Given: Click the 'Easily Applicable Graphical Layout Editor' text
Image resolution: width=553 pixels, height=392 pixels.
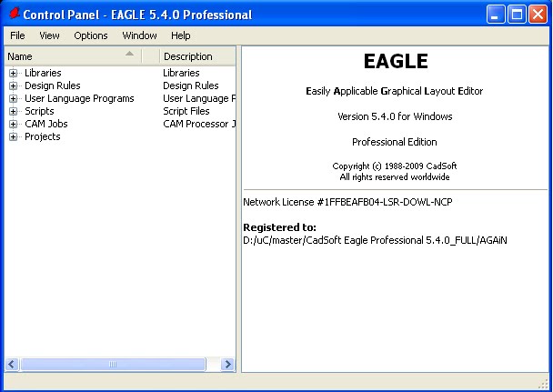Looking at the screenshot, I should [x=395, y=91].
